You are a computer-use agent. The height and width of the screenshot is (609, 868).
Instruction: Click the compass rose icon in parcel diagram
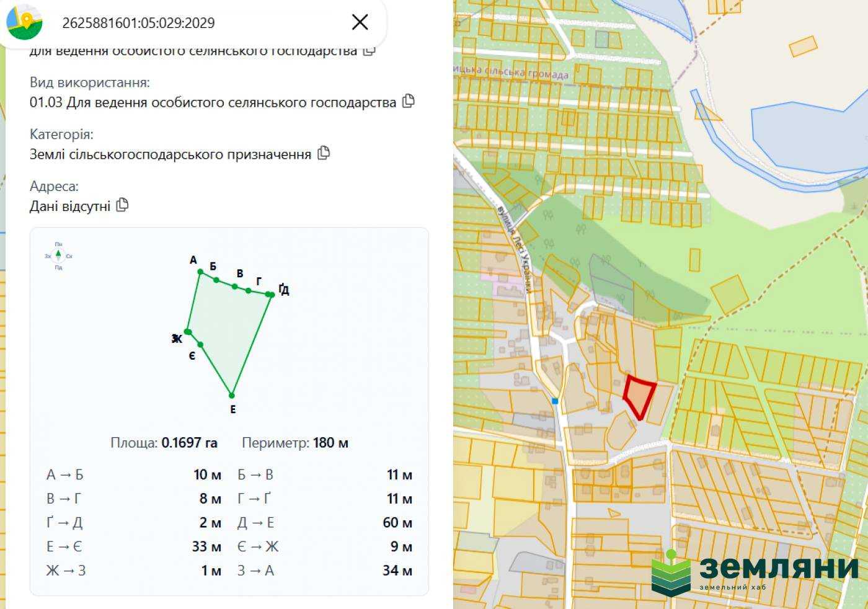(x=58, y=256)
